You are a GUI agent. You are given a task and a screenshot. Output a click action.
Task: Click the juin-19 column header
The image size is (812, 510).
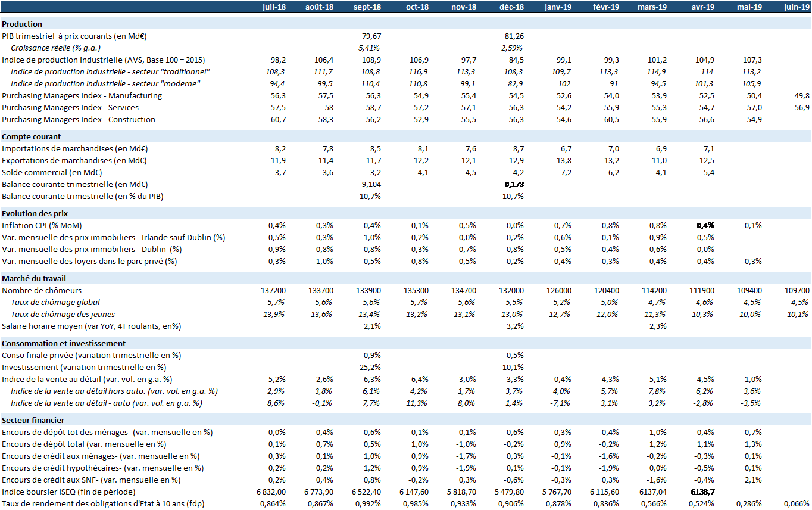797,7
